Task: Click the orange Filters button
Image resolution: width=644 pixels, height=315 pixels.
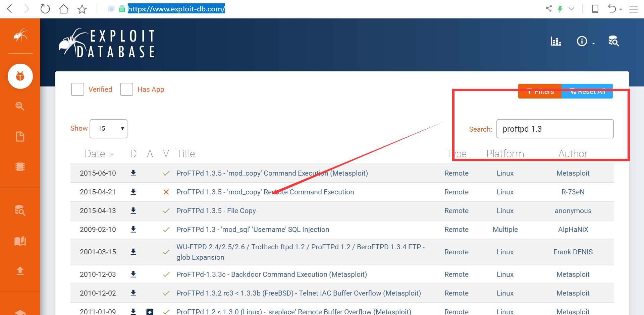Action: click(540, 91)
